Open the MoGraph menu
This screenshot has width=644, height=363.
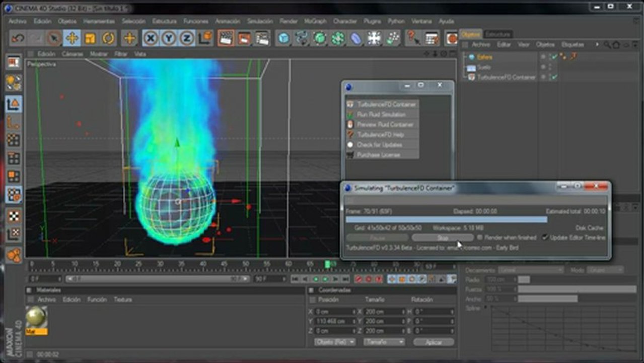pyautogui.click(x=316, y=21)
